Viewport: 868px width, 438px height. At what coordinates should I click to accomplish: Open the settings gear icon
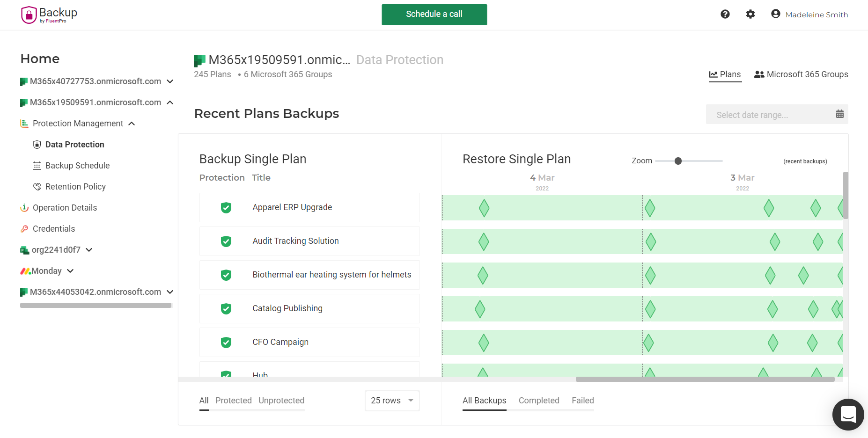point(750,14)
